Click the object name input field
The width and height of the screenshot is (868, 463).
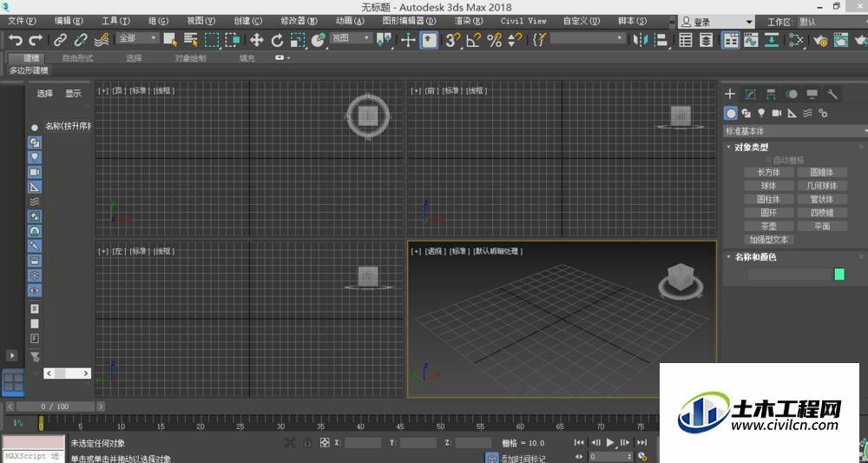tap(790, 274)
